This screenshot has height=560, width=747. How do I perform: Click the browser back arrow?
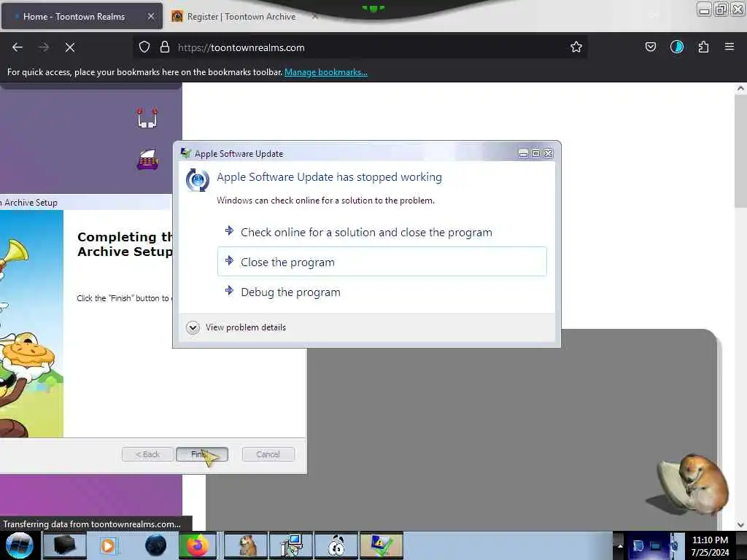click(x=18, y=47)
